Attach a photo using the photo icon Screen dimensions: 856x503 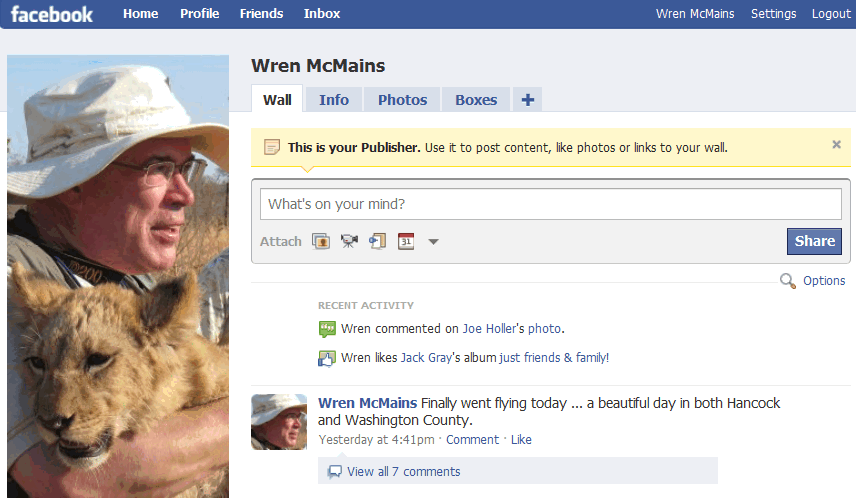tap(321, 241)
